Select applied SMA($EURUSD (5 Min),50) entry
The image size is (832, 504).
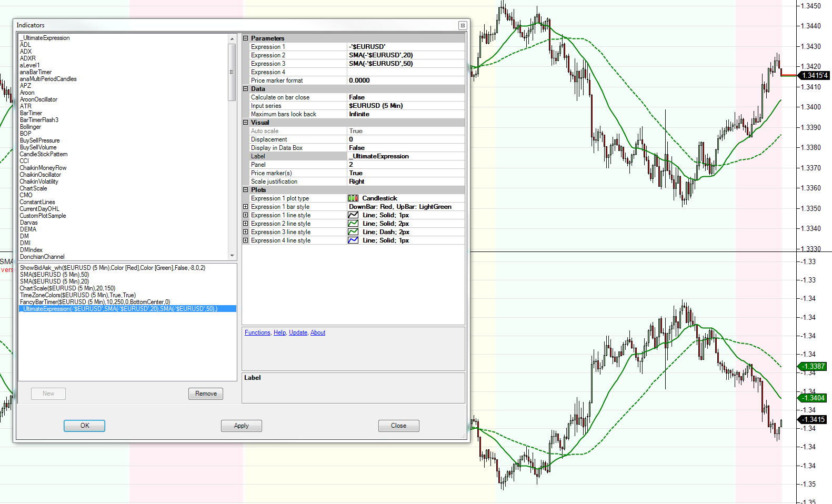(x=54, y=275)
